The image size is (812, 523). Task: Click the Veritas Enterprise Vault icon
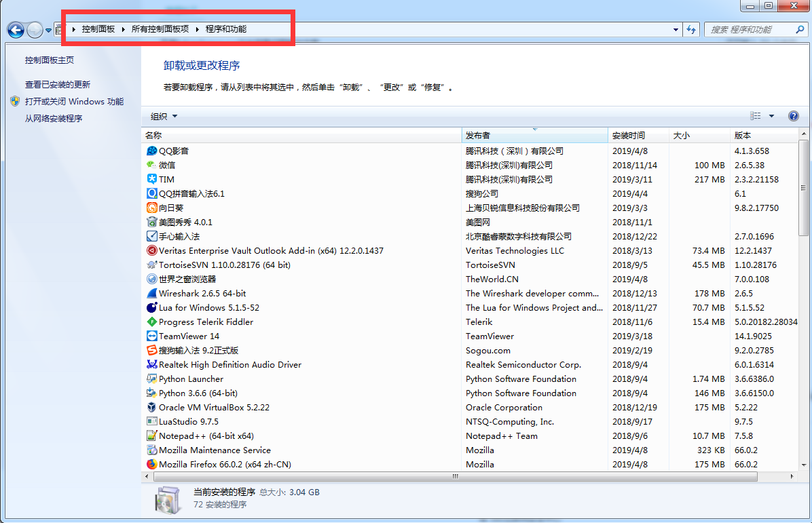[151, 250]
